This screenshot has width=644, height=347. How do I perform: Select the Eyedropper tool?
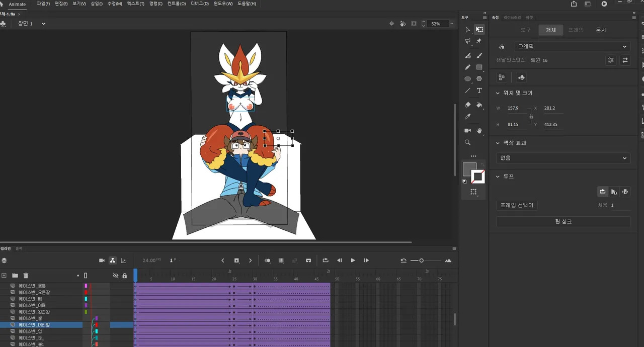pyautogui.click(x=468, y=116)
